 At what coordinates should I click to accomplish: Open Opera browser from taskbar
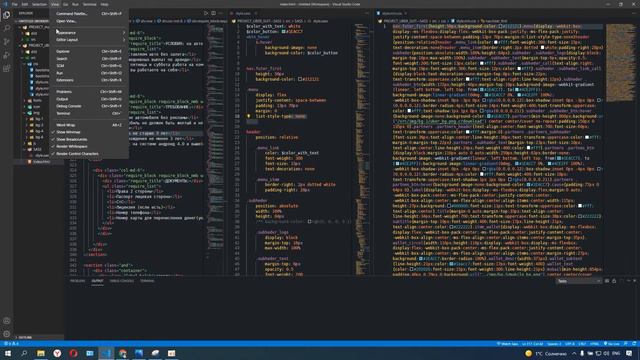tap(73, 353)
